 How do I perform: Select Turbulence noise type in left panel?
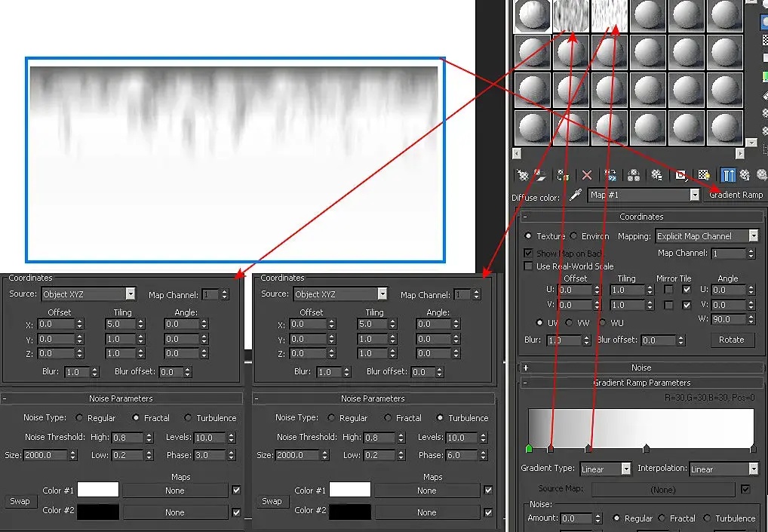[188, 418]
